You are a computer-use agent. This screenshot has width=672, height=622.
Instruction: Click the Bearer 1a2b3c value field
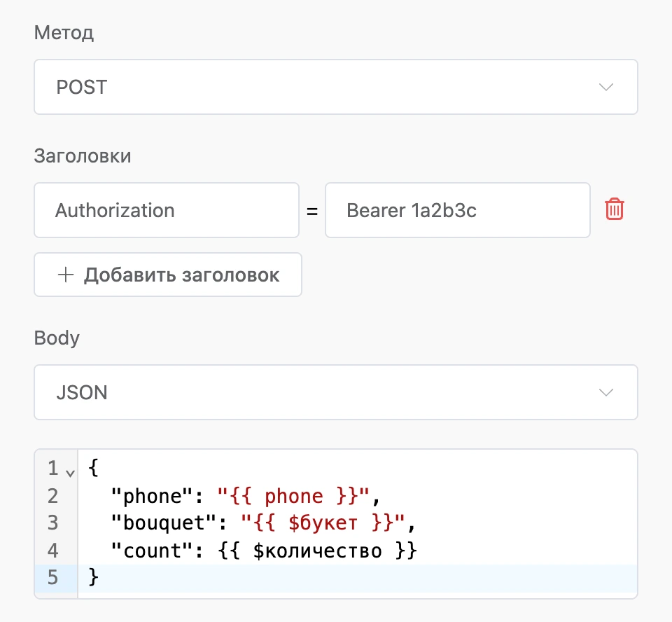[x=458, y=210]
